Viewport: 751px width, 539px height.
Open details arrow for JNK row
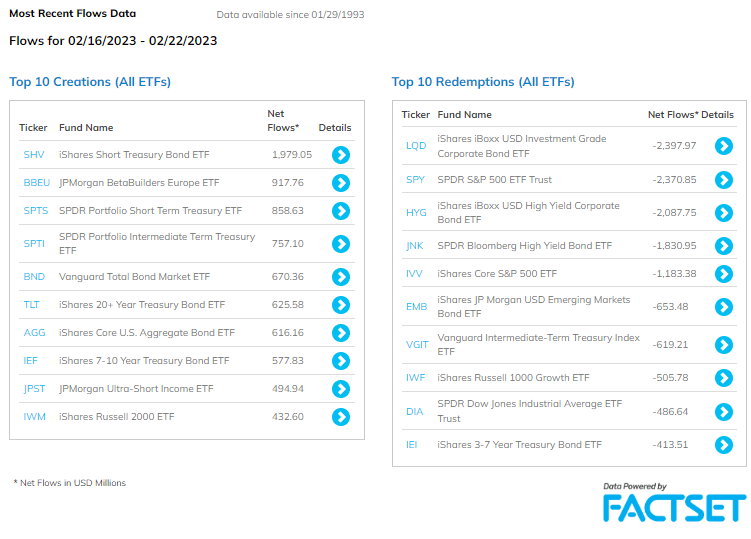click(724, 246)
